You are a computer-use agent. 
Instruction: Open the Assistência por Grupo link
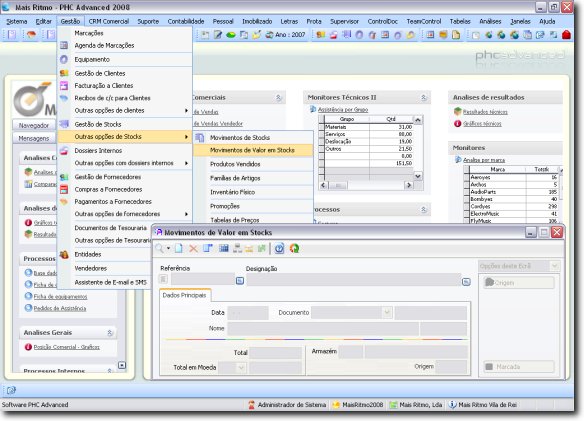pos(343,110)
